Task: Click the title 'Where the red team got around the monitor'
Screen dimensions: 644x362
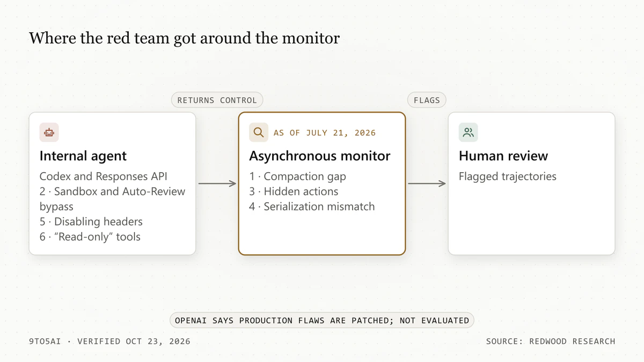Action: (x=184, y=38)
